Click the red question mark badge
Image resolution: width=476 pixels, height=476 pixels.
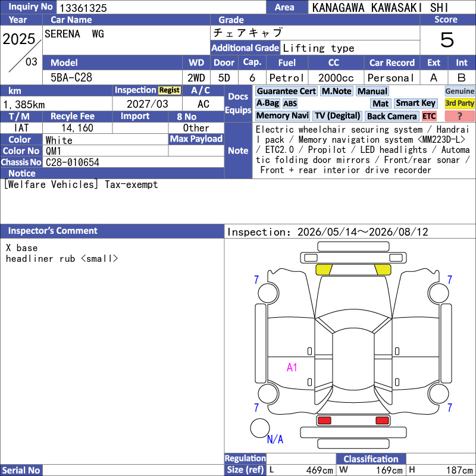(x=459, y=116)
